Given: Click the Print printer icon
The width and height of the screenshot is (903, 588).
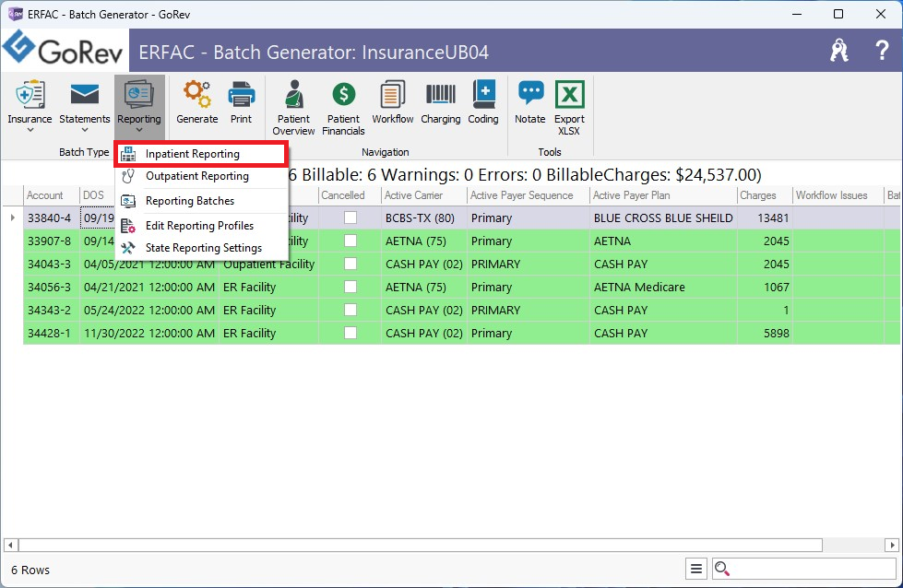Looking at the screenshot, I should pos(242,95).
